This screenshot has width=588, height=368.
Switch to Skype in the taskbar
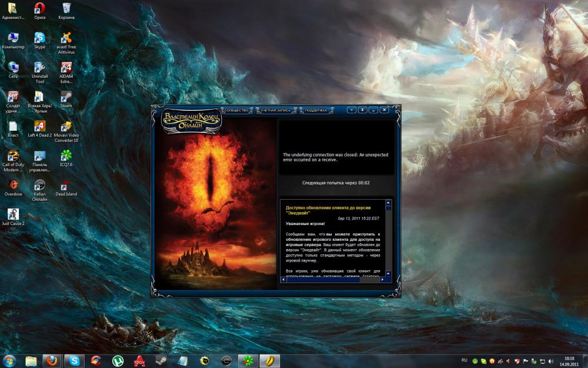74,361
